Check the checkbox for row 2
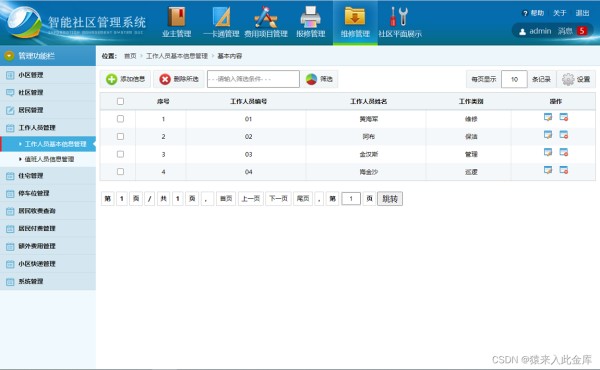Image resolution: width=600 pixels, height=370 pixels. 120,137
